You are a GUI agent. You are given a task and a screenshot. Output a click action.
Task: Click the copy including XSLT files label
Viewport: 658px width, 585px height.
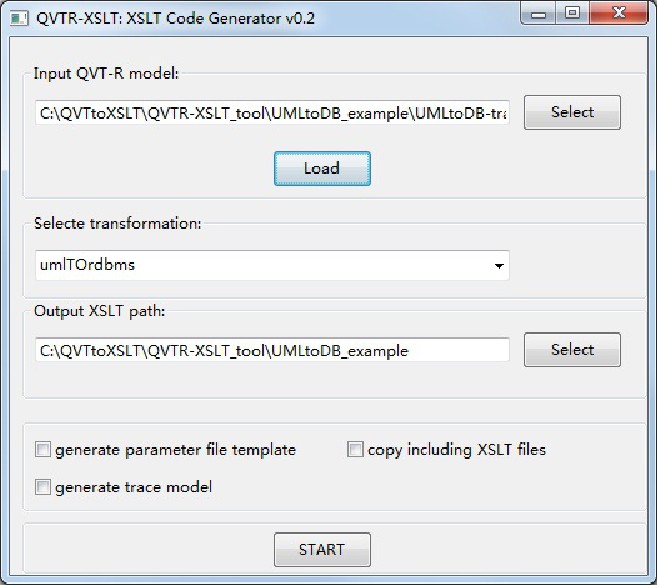tap(457, 449)
